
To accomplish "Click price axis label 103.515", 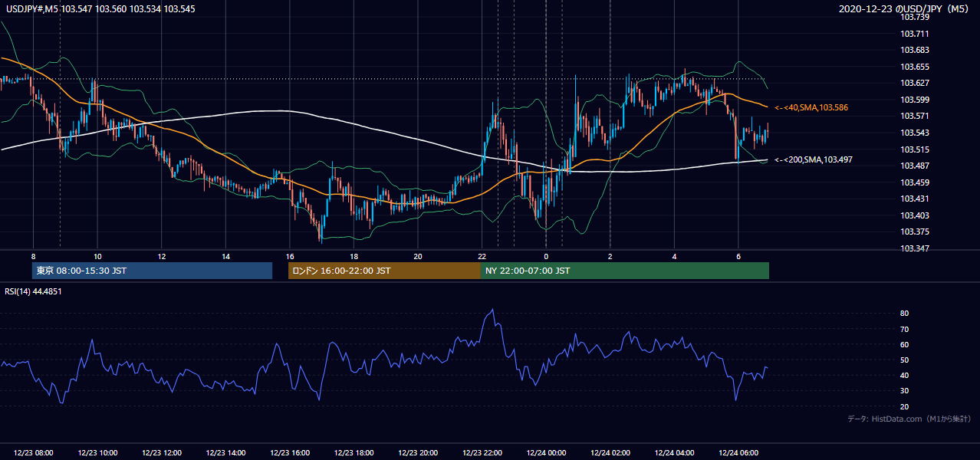I will tap(914, 149).
